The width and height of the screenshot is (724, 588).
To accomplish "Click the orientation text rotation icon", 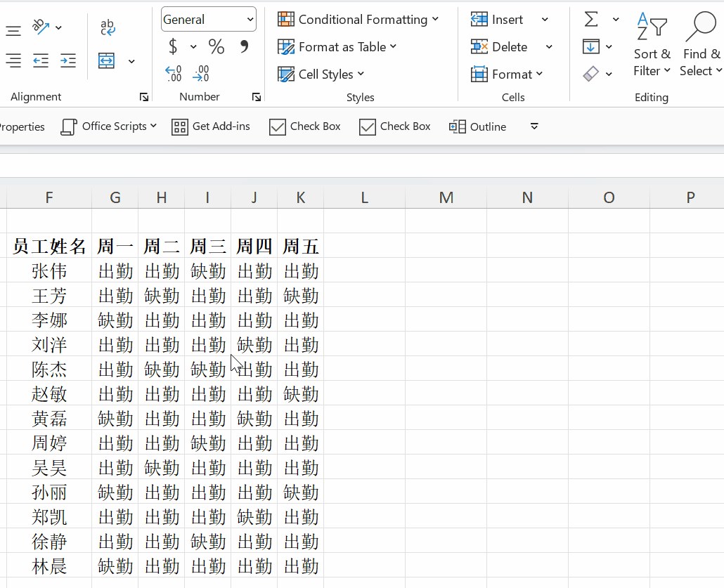I will 41,27.
